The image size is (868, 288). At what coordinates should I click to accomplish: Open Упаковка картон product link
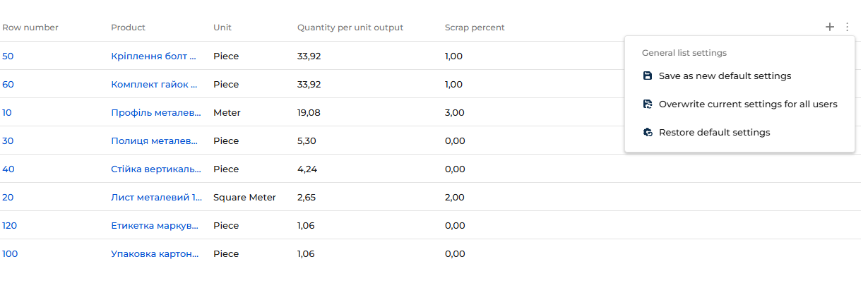tap(153, 253)
